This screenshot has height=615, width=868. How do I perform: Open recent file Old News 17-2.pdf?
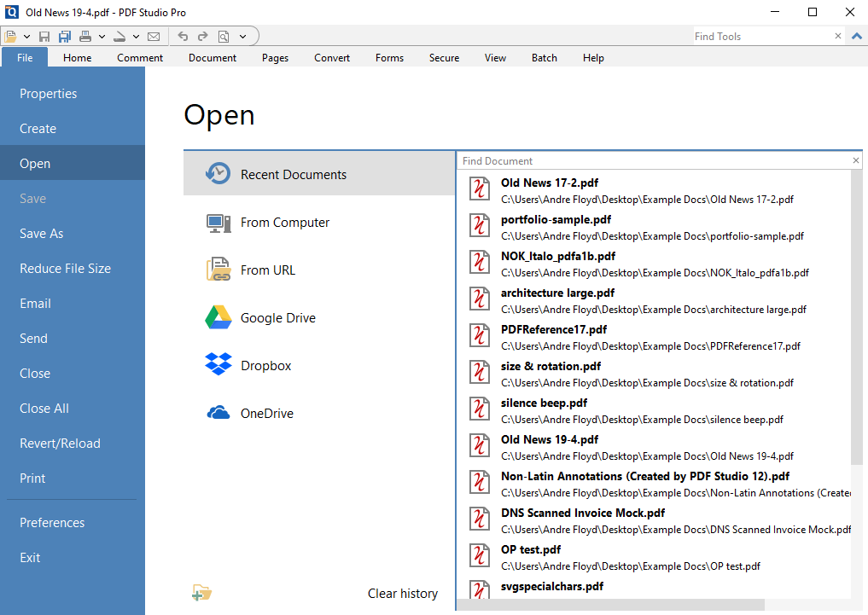pos(655,191)
